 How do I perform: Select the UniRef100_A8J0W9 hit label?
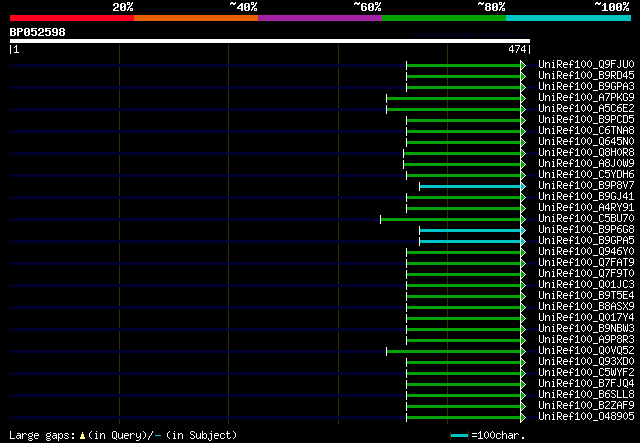[586, 164]
